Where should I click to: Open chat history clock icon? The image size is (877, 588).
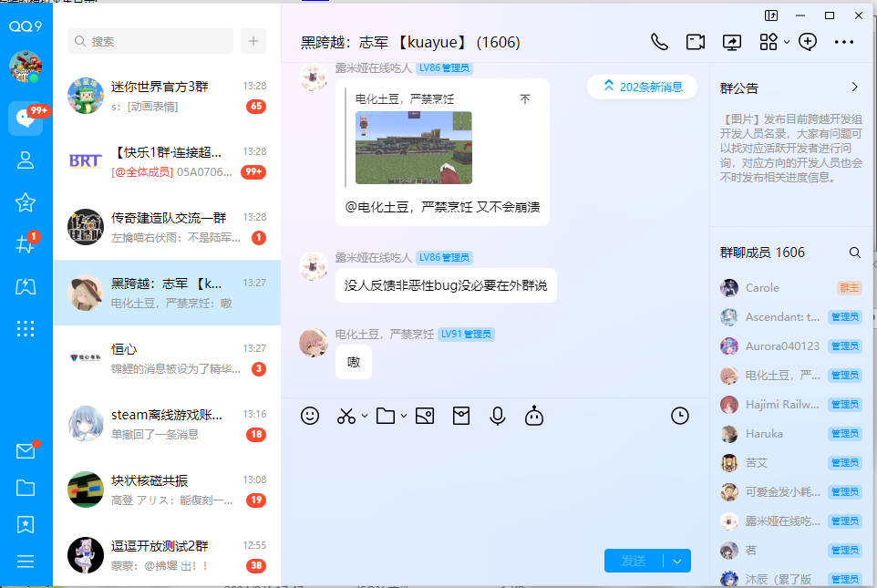[x=680, y=416]
